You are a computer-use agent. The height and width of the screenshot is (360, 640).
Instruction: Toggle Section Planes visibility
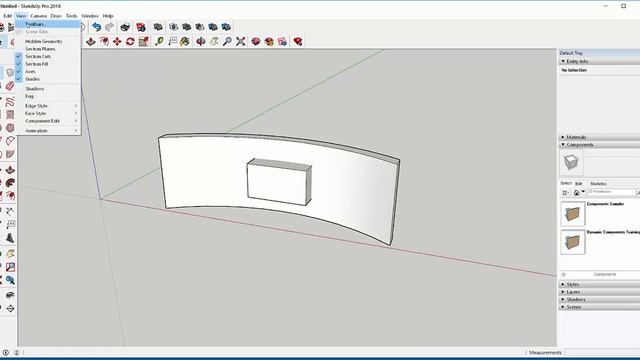(x=48, y=49)
